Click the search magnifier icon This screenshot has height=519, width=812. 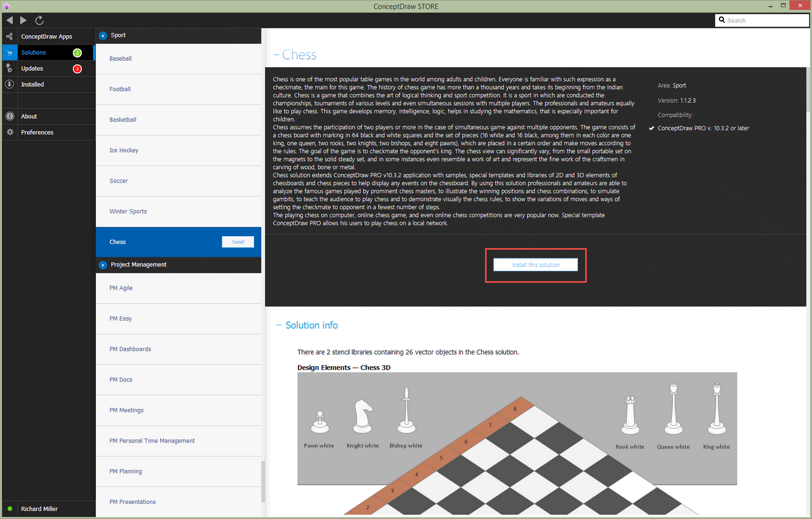coord(722,20)
